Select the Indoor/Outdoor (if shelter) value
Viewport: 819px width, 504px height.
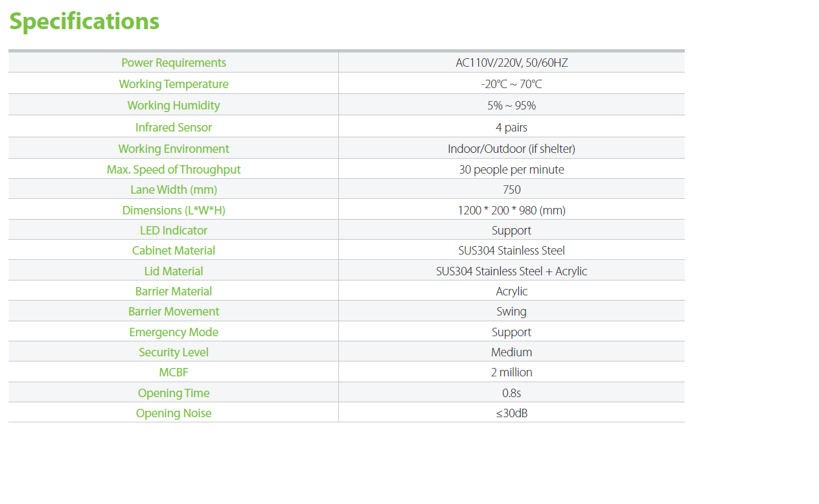(511, 149)
